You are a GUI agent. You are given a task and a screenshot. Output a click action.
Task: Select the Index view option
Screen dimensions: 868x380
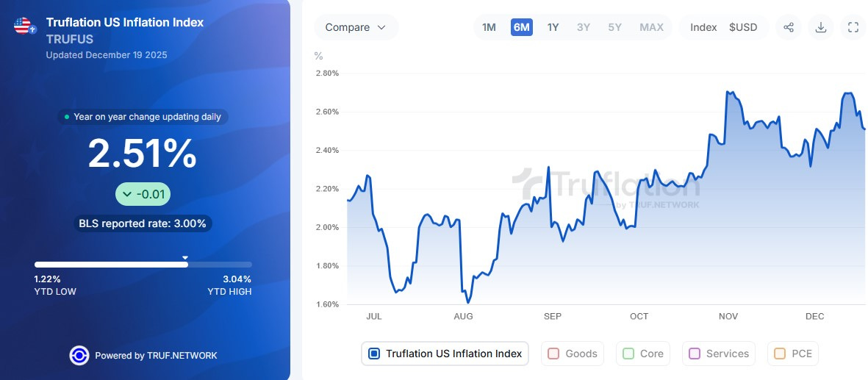703,27
